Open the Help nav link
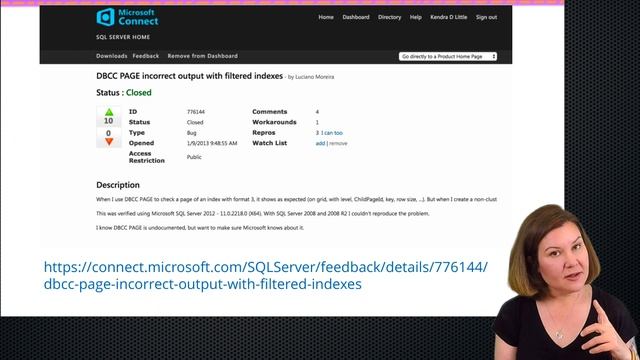Image resolution: width=640 pixels, height=360 pixels. point(416,17)
